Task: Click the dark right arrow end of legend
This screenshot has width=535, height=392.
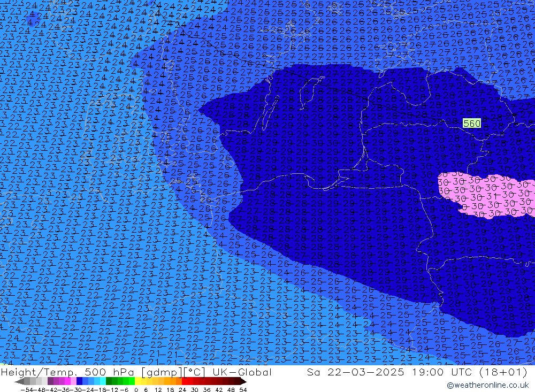Action: click(x=243, y=382)
